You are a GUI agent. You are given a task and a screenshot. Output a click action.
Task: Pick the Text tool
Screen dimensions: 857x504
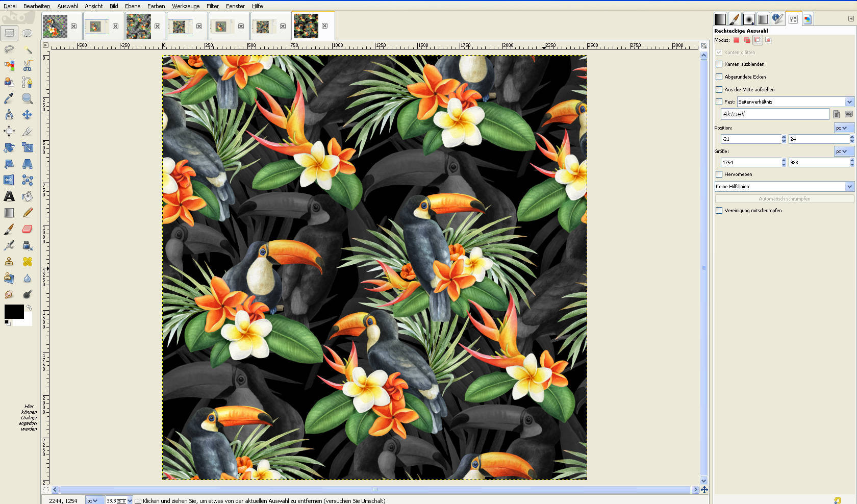pos(9,196)
